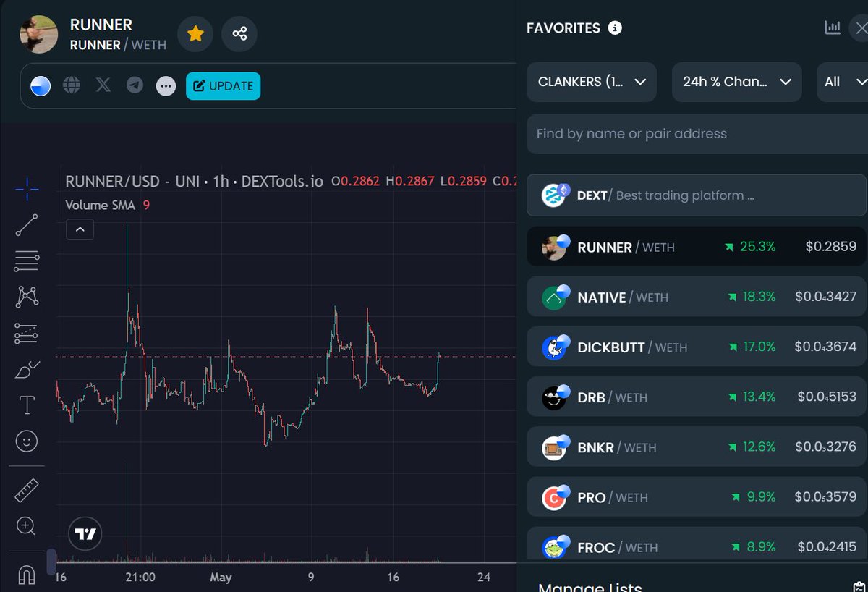
Task: Expand the CLANKERS list dropdown
Action: tap(592, 82)
